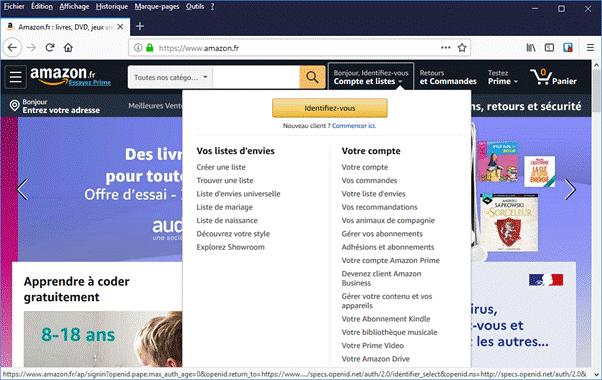Open the Firefox hamburger menu
The image size is (602, 380).
(590, 48)
